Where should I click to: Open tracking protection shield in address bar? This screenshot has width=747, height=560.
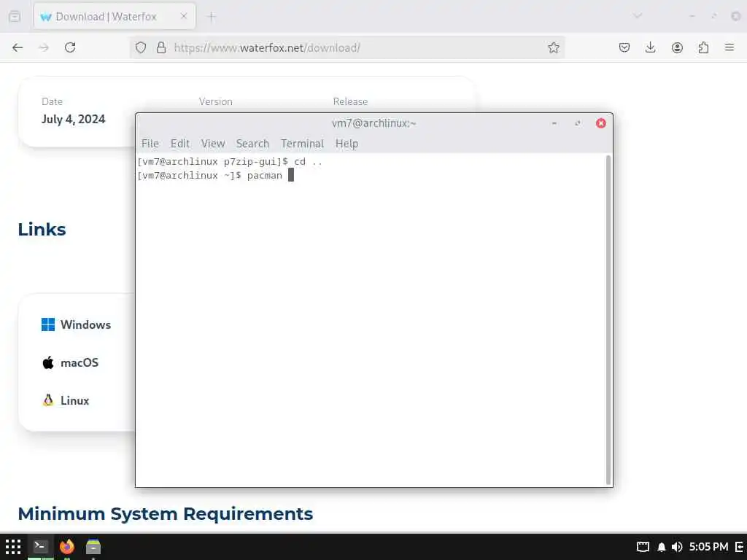(x=141, y=47)
